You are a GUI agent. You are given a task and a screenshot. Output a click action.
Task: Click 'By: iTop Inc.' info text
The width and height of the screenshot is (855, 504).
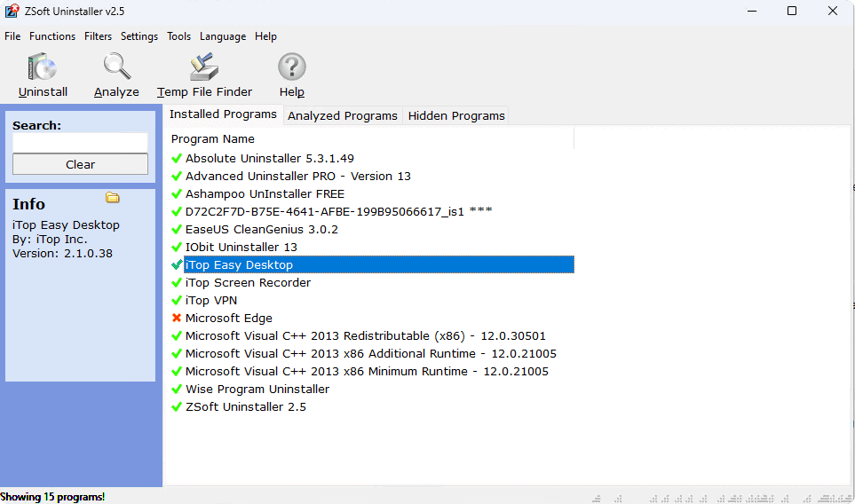coord(50,240)
